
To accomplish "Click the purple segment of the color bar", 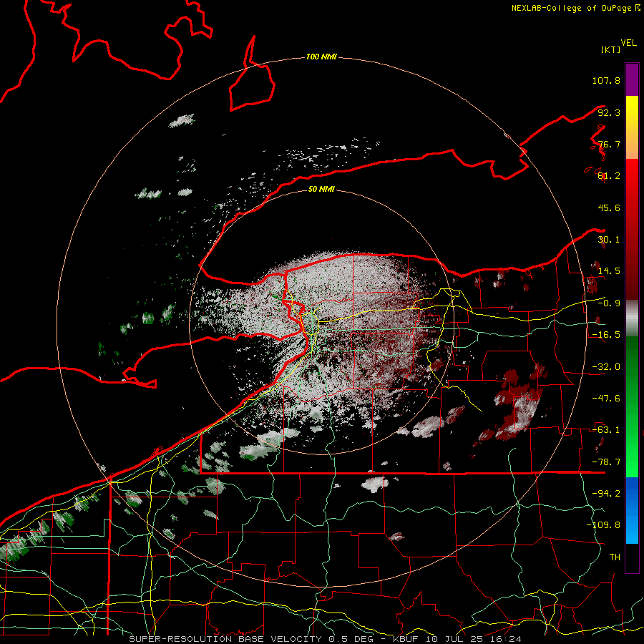I will [632, 79].
